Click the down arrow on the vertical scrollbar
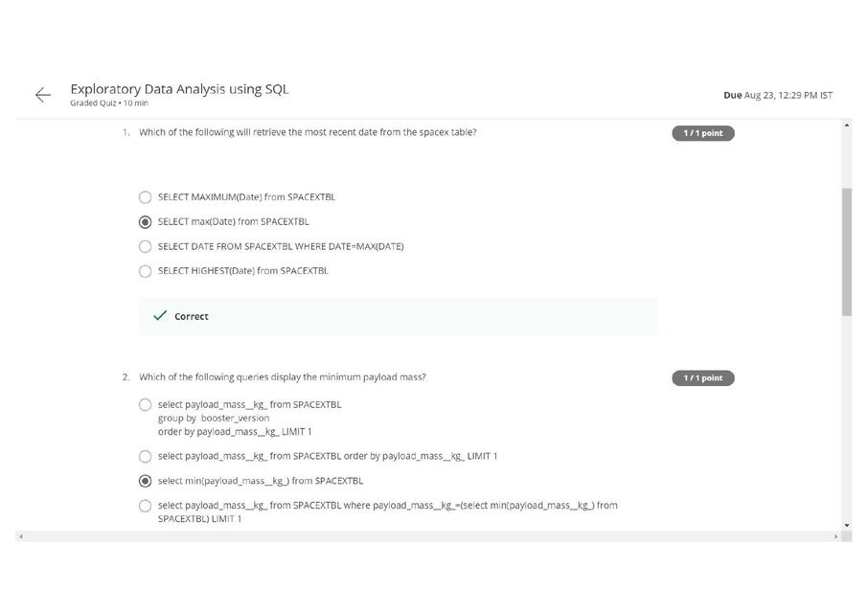 846,525
